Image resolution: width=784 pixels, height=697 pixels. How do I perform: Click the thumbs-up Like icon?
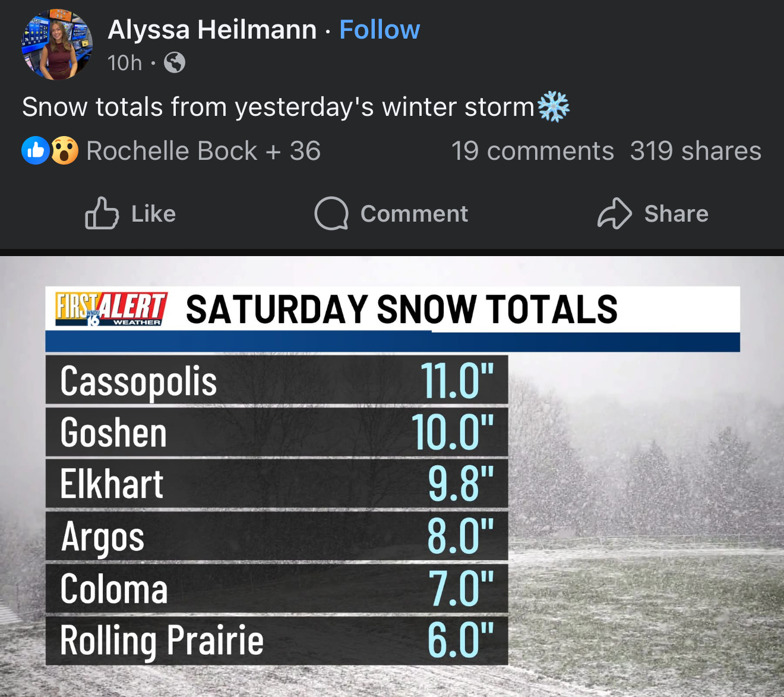coord(102,213)
